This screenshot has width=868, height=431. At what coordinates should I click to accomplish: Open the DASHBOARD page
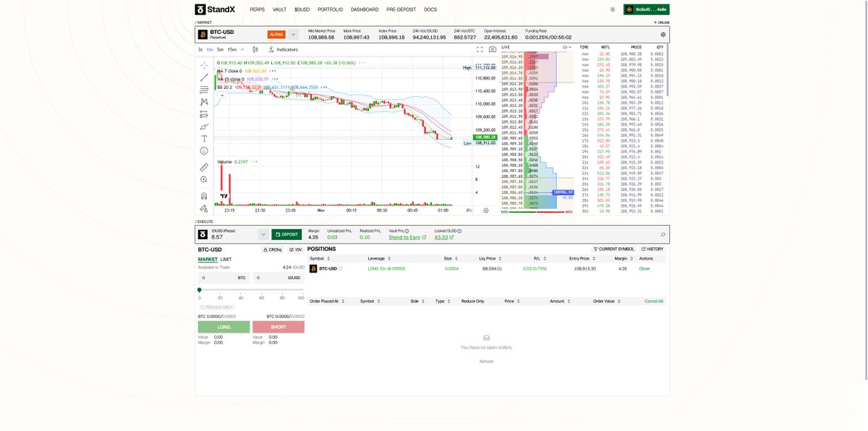click(365, 9)
